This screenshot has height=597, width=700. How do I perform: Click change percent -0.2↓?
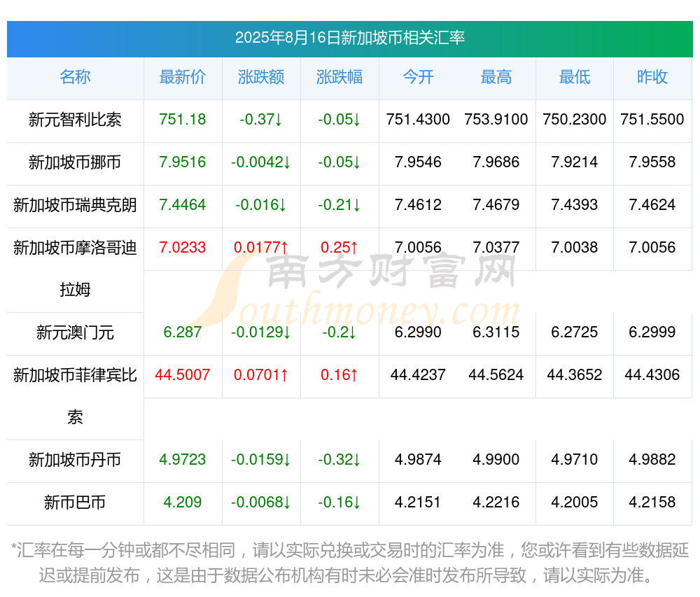(x=339, y=332)
